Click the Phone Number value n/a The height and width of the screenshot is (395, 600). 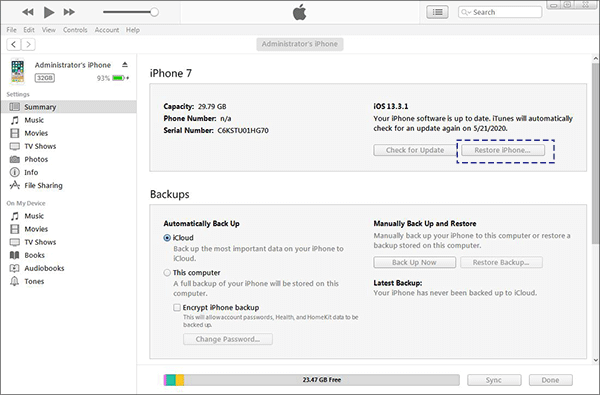(x=226, y=119)
